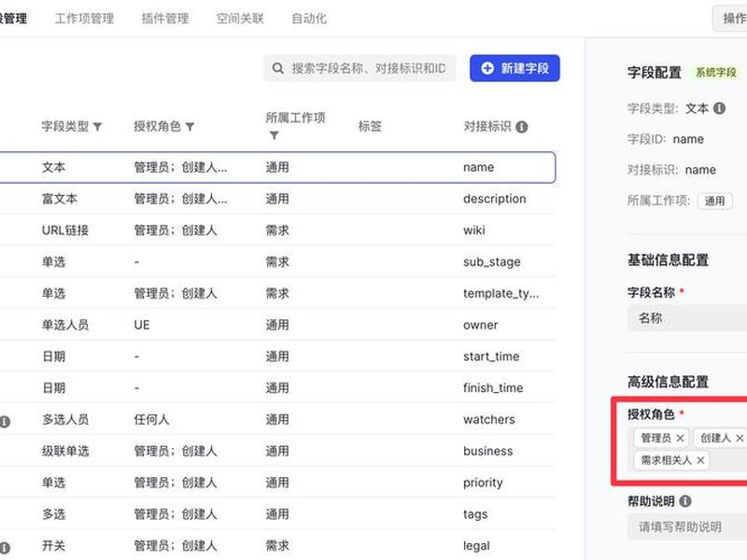This screenshot has height=560, width=747.
Task: Open the 所属工作项 filter funnel
Action: [274, 135]
